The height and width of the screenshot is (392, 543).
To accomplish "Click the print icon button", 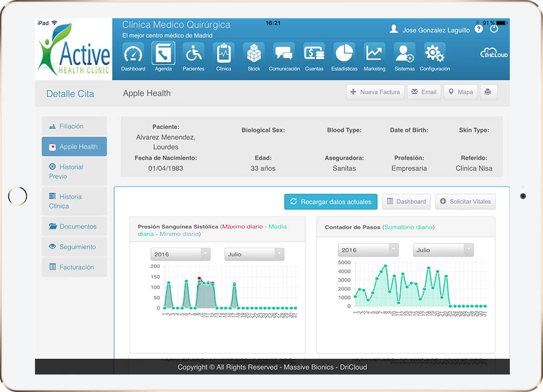I will point(488,92).
